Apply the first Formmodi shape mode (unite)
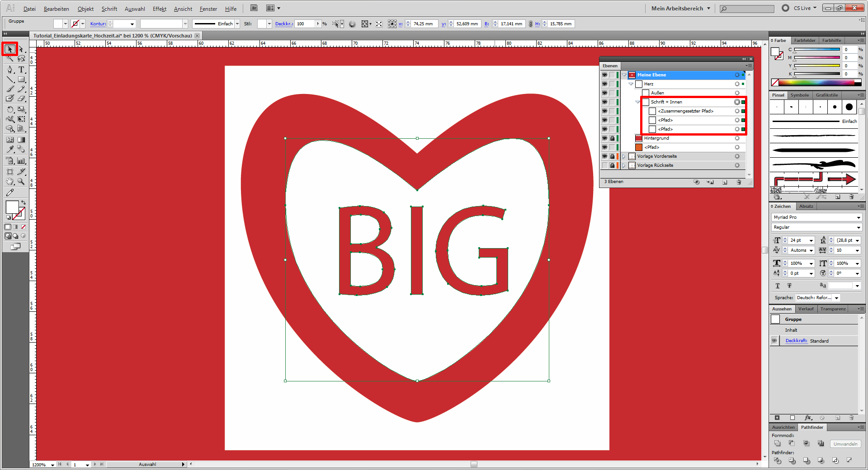 (x=777, y=444)
